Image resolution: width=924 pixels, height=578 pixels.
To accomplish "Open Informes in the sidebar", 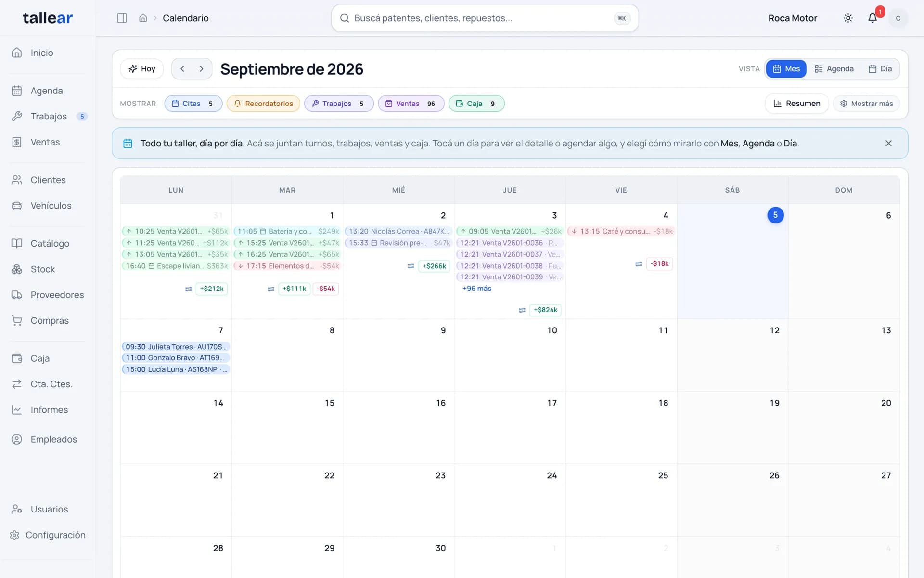I will pyautogui.click(x=48, y=410).
